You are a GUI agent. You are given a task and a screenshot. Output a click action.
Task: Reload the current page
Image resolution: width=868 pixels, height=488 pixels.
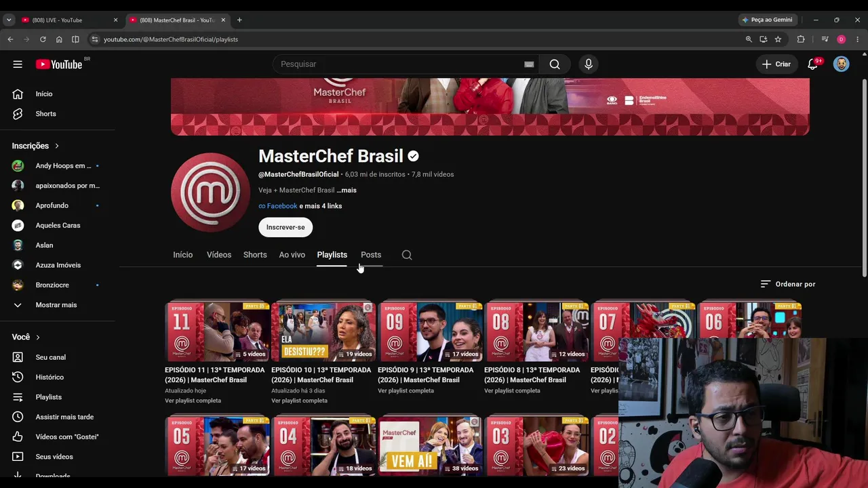point(43,39)
